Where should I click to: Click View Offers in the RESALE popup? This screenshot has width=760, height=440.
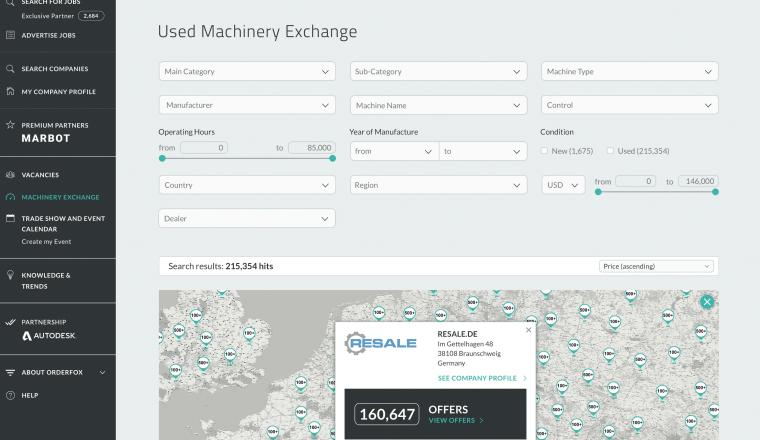coord(455,421)
